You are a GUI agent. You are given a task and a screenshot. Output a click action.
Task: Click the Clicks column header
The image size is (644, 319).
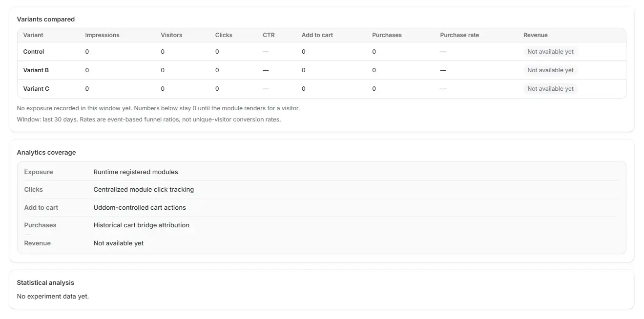[x=224, y=35]
